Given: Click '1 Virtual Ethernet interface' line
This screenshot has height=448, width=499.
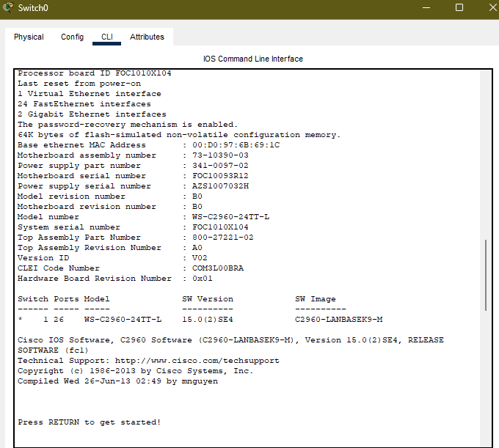Looking at the screenshot, I should (x=90, y=94).
